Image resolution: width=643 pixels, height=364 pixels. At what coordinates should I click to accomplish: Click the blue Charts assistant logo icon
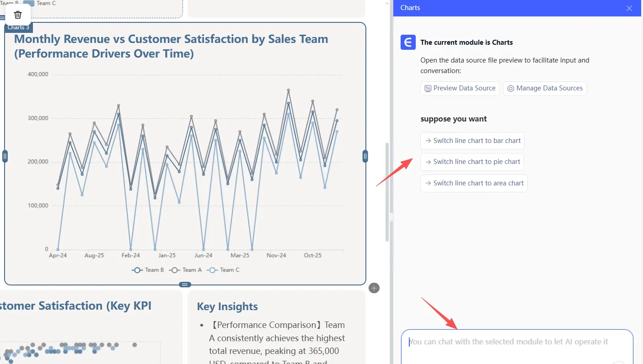point(408,42)
